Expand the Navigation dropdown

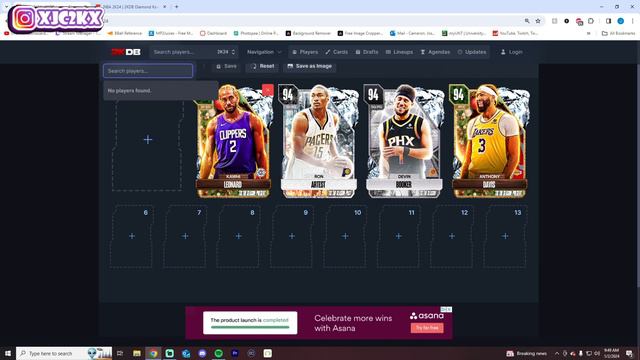coord(264,52)
